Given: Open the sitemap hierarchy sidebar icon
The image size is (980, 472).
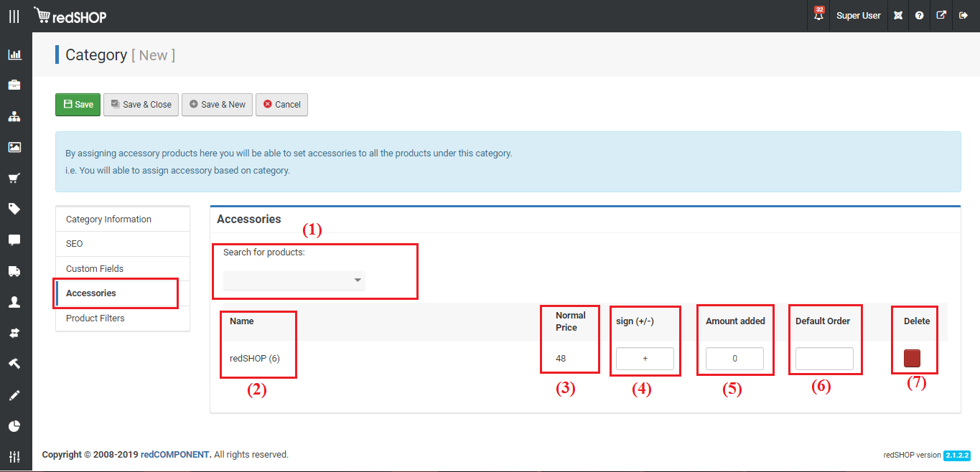Looking at the screenshot, I should (x=14, y=116).
